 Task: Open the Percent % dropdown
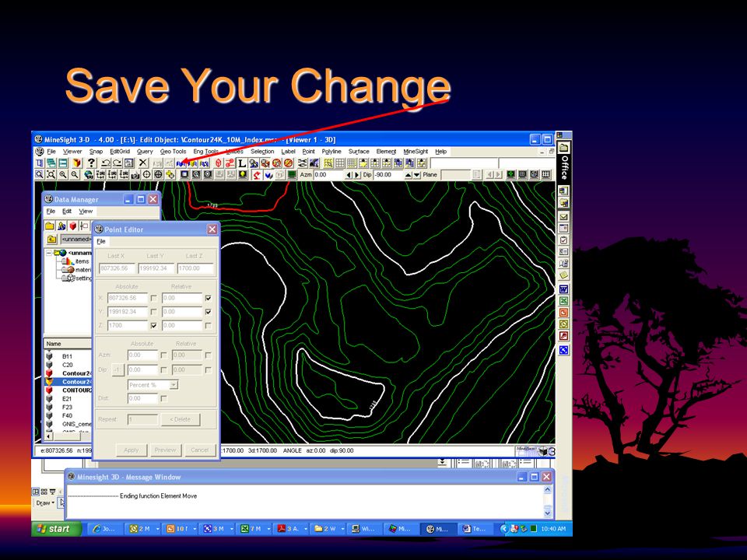pos(174,385)
